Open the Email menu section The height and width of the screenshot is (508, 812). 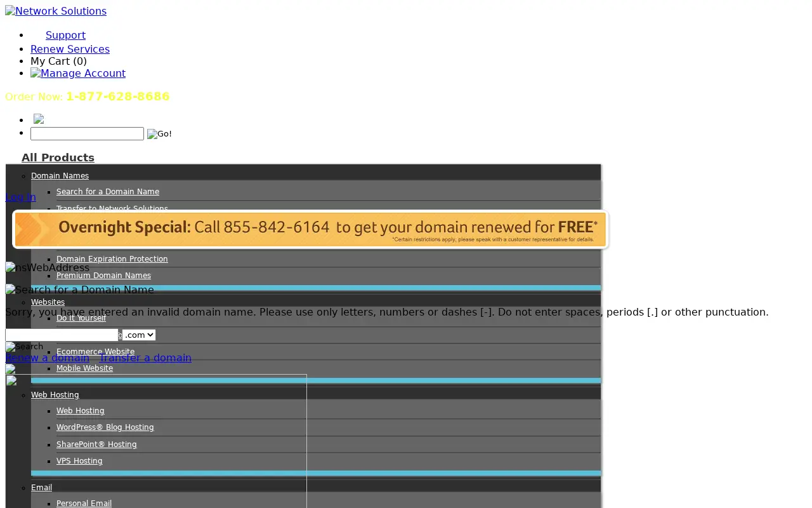pyautogui.click(x=41, y=488)
